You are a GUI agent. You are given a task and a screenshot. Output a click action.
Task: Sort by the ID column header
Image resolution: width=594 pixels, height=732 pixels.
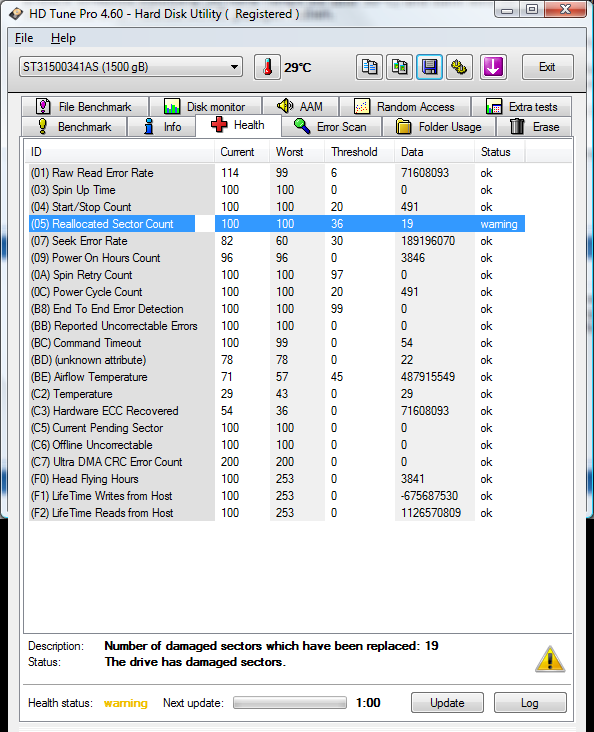click(x=119, y=152)
